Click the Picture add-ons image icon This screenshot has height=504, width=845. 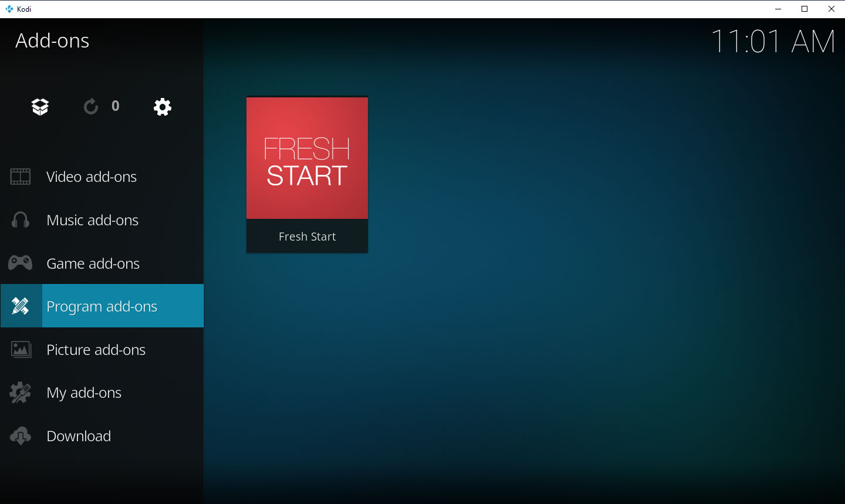point(21,349)
